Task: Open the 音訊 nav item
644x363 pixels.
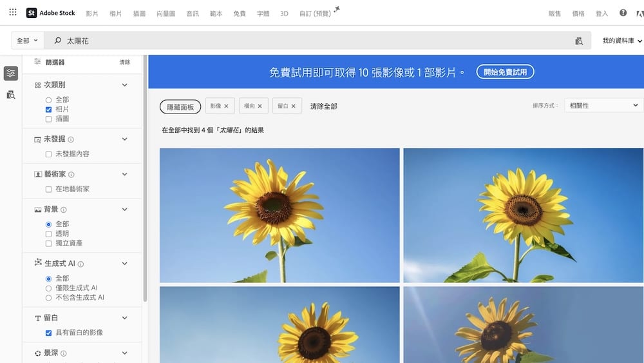Action: coord(193,14)
